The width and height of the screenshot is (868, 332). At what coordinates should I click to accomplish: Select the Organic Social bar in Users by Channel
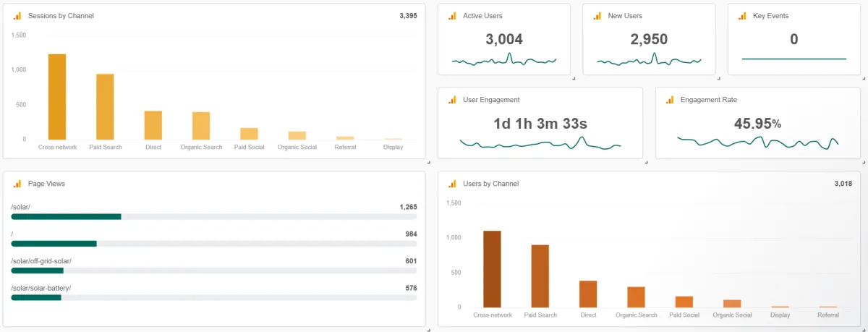[x=732, y=304]
